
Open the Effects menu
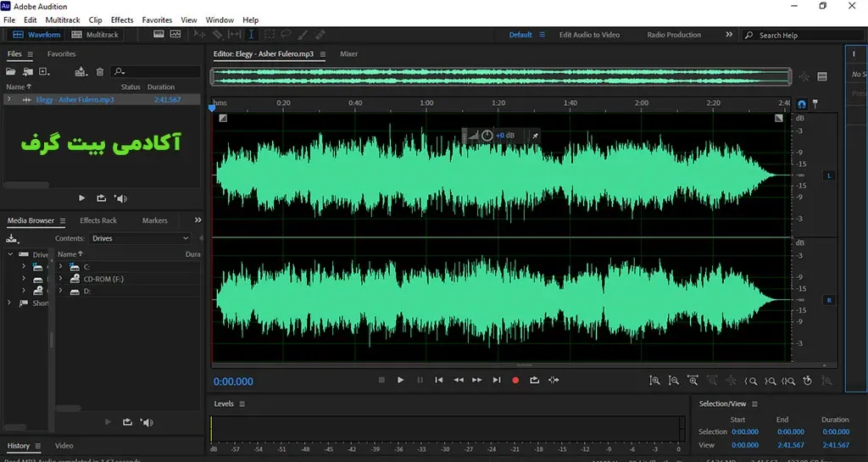click(x=122, y=19)
